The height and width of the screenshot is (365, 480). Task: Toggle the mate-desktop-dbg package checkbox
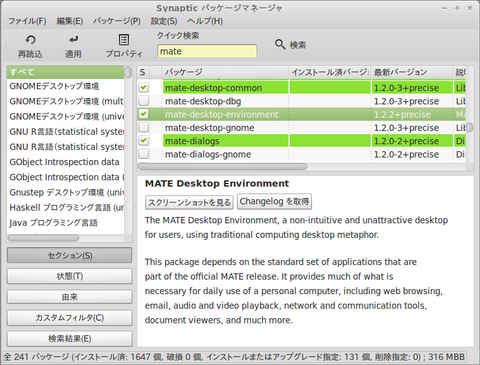[144, 101]
